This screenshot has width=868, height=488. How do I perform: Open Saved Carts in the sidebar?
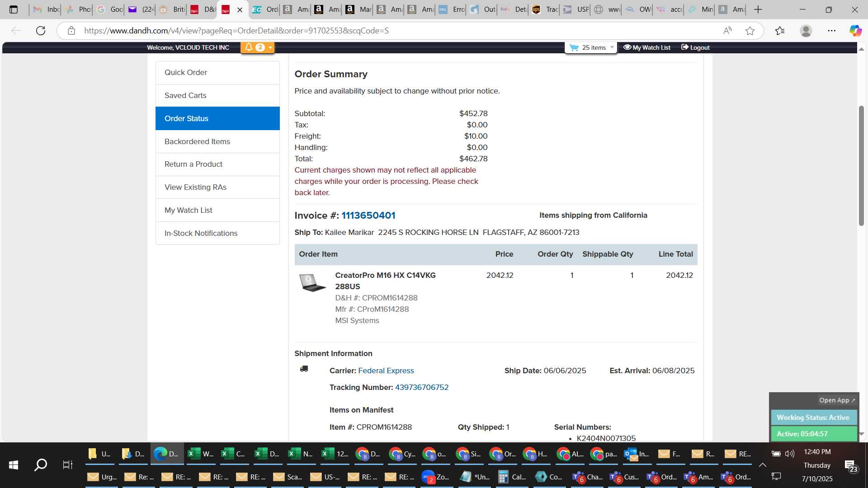point(217,95)
